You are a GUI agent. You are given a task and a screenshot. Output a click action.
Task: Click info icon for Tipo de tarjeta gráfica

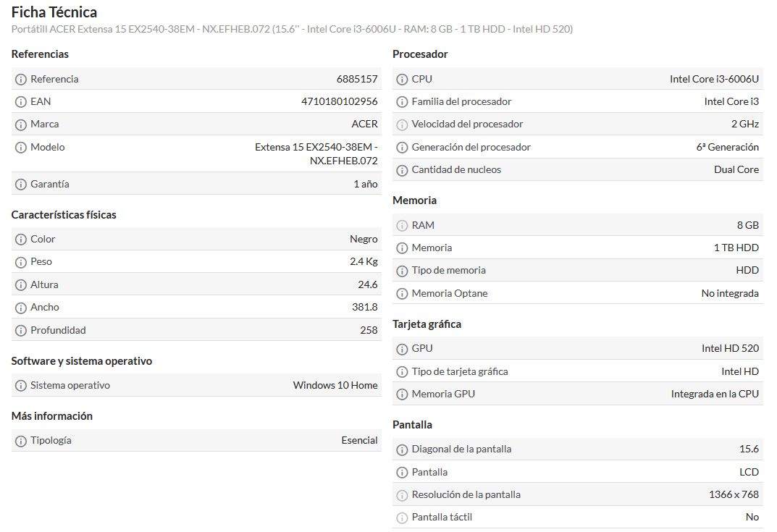[402, 372]
